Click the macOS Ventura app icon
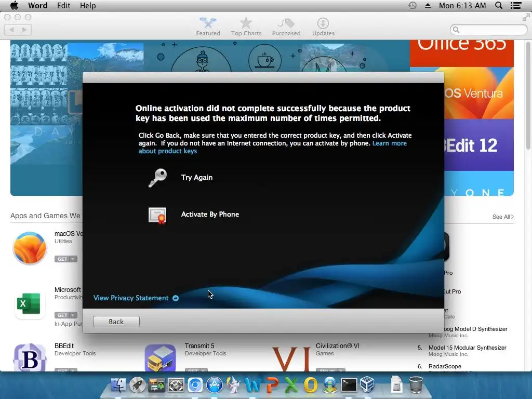 [x=30, y=248]
